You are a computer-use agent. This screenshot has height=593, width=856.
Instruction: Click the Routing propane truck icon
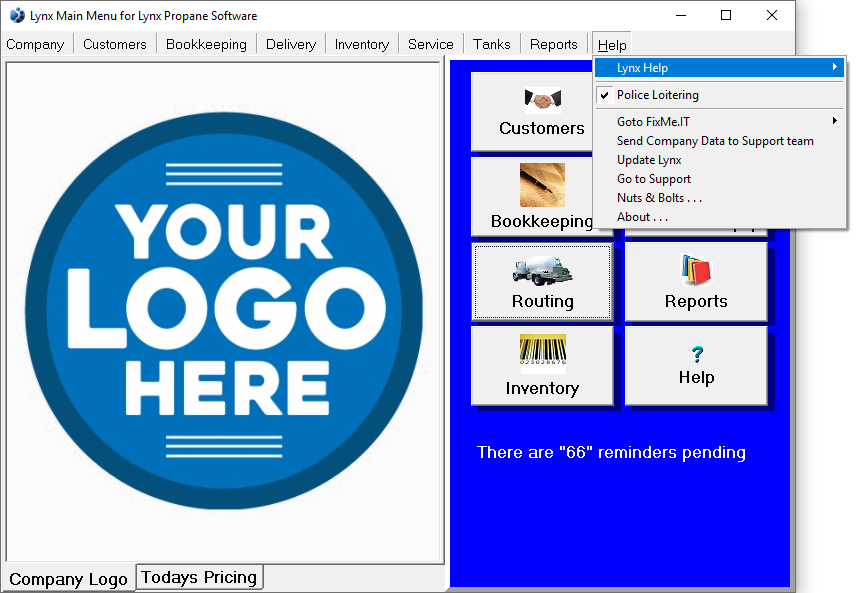point(542,272)
